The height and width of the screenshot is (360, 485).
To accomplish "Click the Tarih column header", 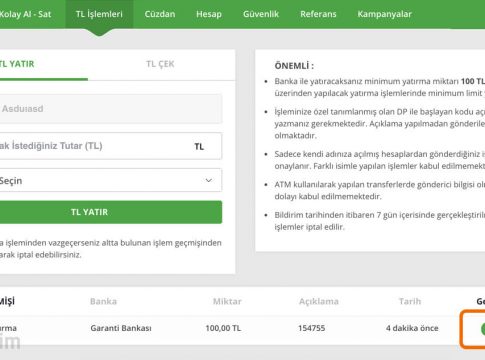I will [x=410, y=301].
